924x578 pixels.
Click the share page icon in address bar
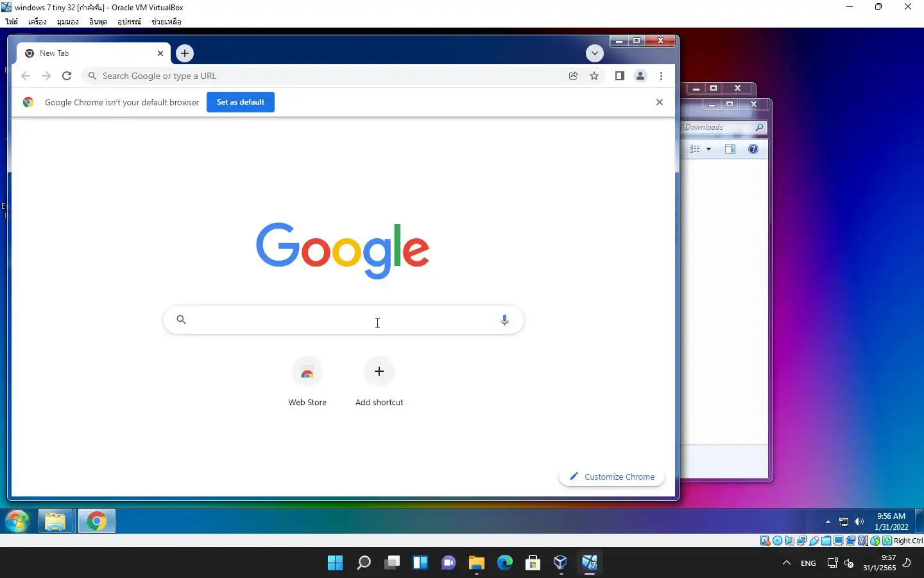574,76
